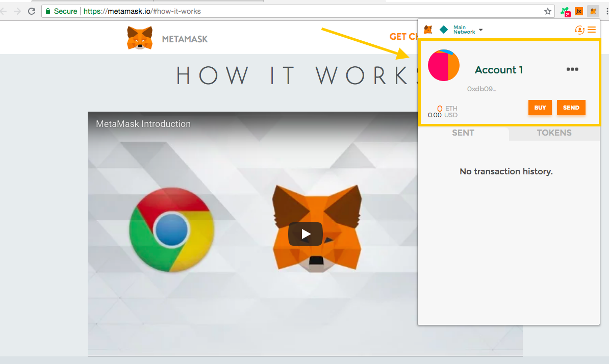Open the Main Network dropdown
This screenshot has height=364, width=609.
[468, 30]
